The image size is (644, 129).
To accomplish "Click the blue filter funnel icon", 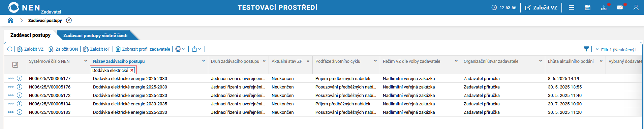I will (x=586, y=49).
